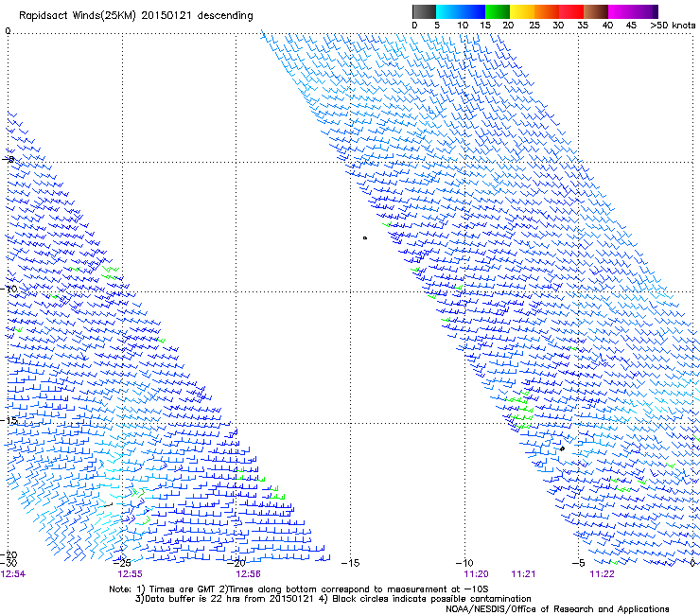Click the 0 latitude axis label
The height and width of the screenshot is (615, 700).
(8, 30)
